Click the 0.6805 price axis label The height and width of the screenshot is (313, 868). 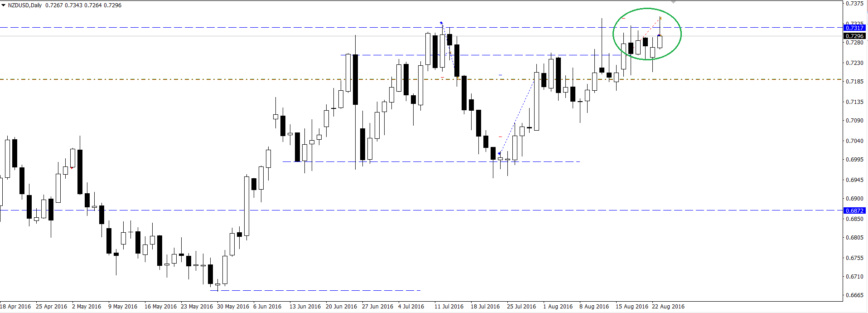coord(855,238)
